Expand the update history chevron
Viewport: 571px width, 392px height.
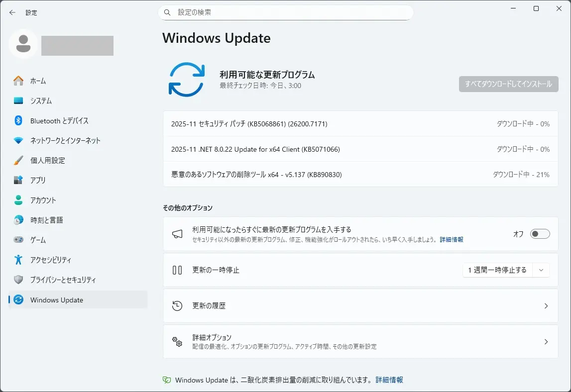546,306
